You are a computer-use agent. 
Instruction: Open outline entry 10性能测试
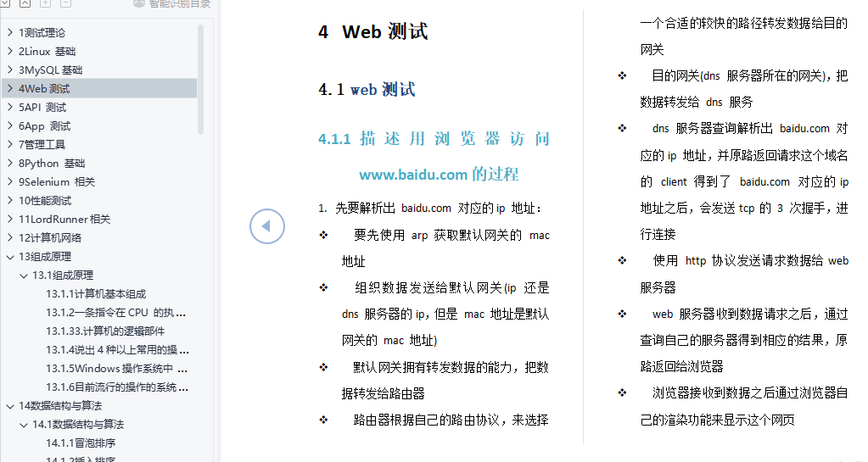(45, 200)
